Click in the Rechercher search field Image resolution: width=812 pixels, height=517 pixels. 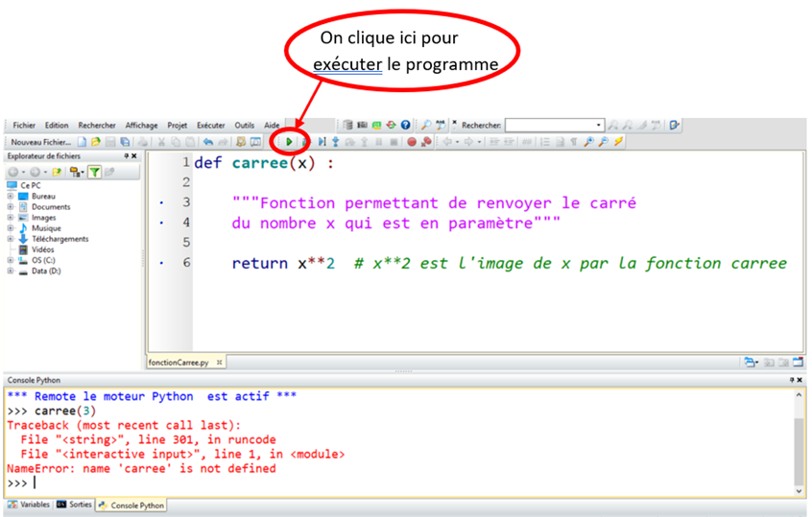(x=550, y=125)
